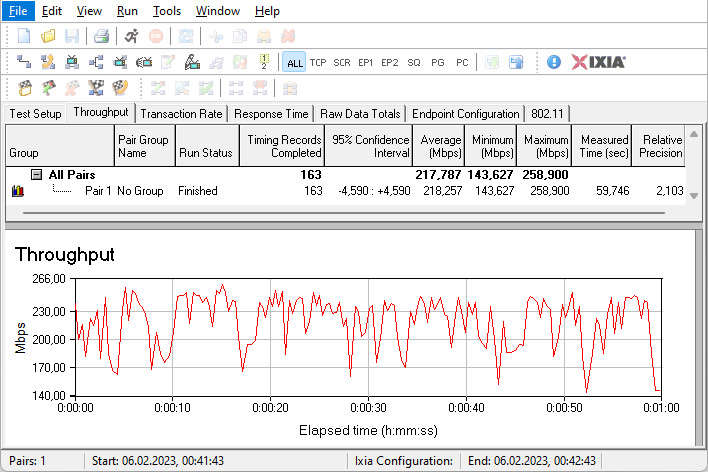Start the test with the running man icon
Image resolution: width=708 pixels, height=472 pixels.
coord(131,36)
